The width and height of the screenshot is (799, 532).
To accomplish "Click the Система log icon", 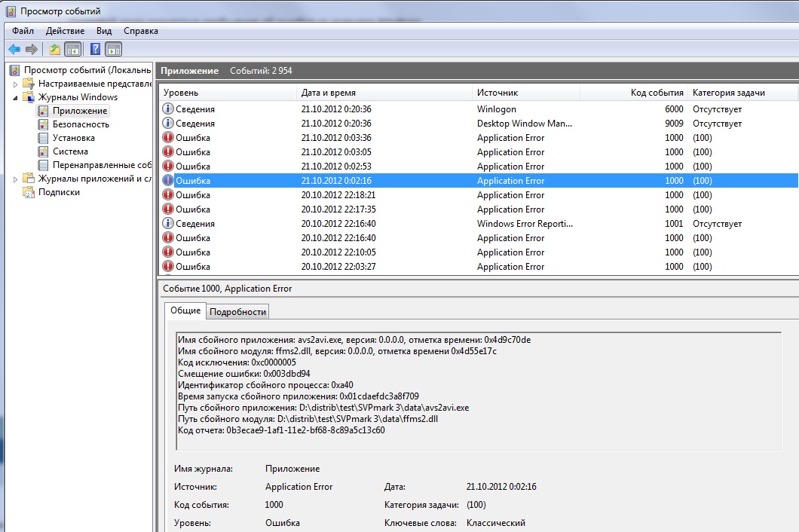I will (43, 151).
